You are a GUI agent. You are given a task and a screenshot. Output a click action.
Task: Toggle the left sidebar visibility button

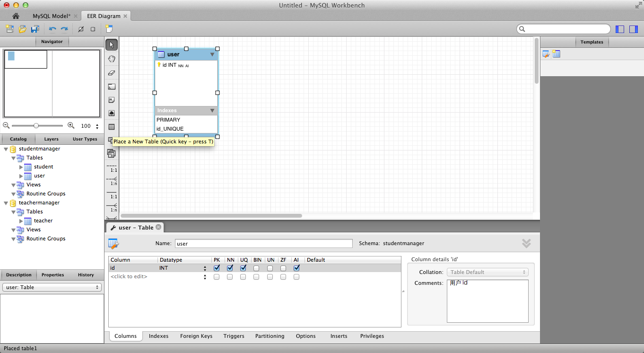620,29
